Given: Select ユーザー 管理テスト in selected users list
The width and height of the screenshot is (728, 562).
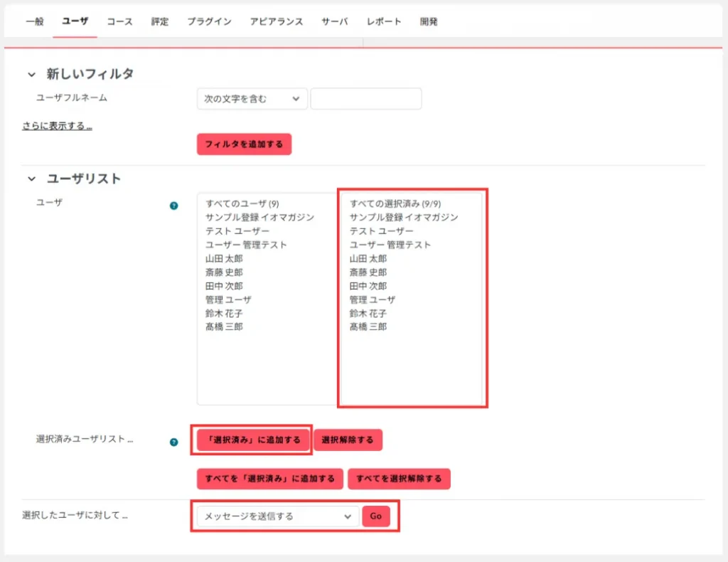Looking at the screenshot, I should point(390,245).
